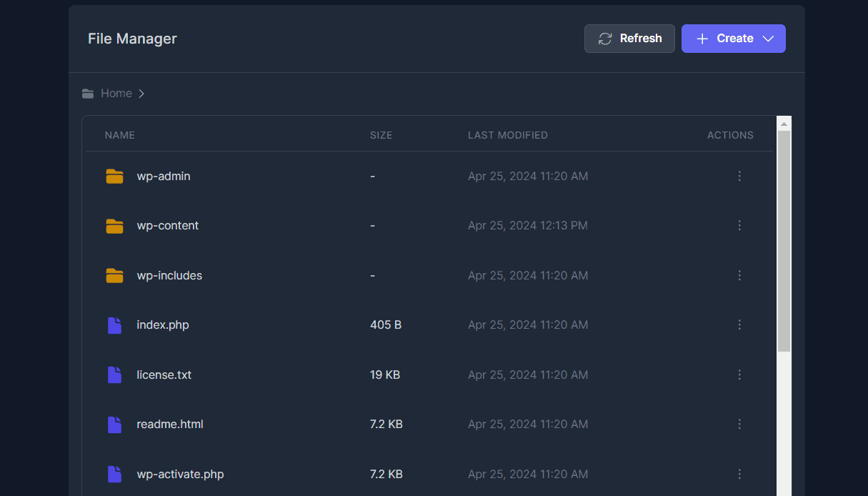Click the readme.html file icon

[114, 425]
